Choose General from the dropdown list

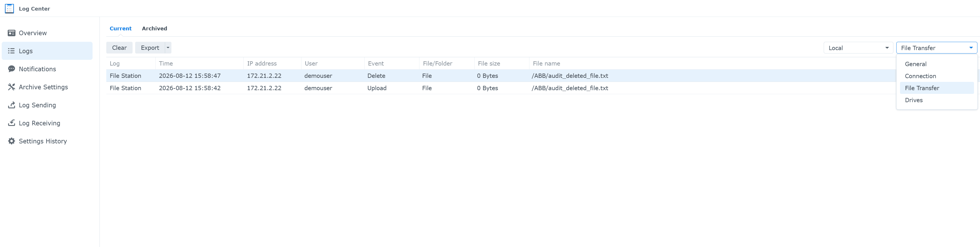pyautogui.click(x=937, y=64)
